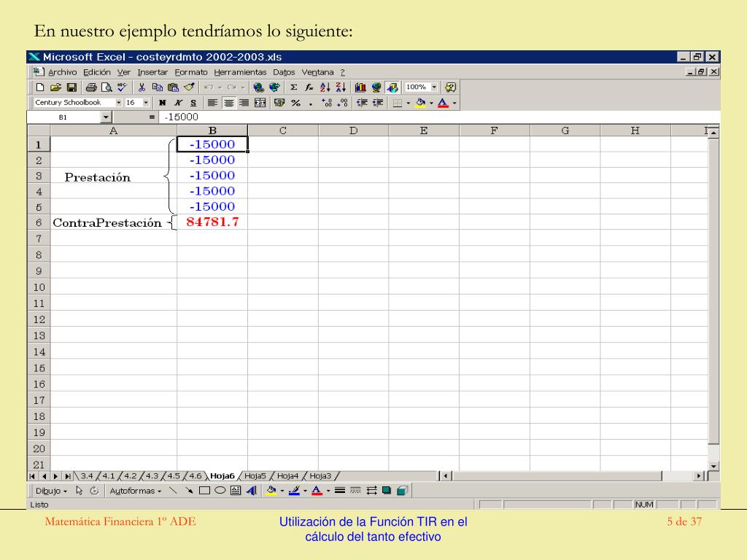Increase decimal places icon
The height and width of the screenshot is (560, 747).
click(327, 102)
